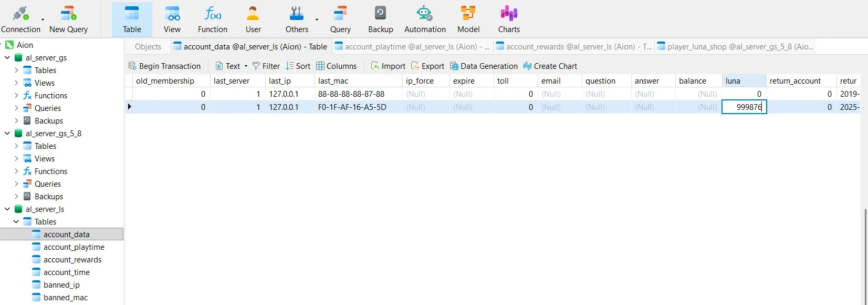The image size is (868, 305).
Task: Click the Import button
Action: pyautogui.click(x=388, y=66)
